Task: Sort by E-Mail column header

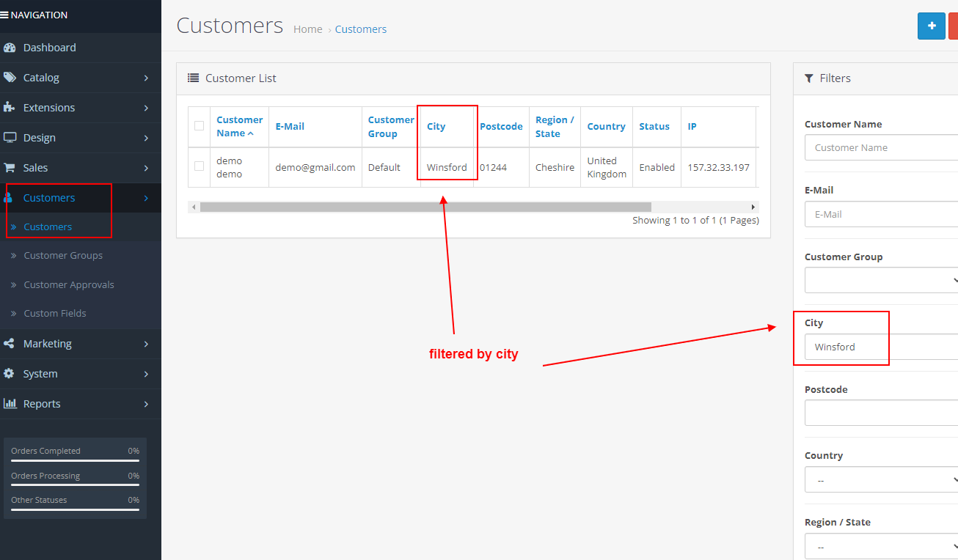Action: pyautogui.click(x=290, y=126)
